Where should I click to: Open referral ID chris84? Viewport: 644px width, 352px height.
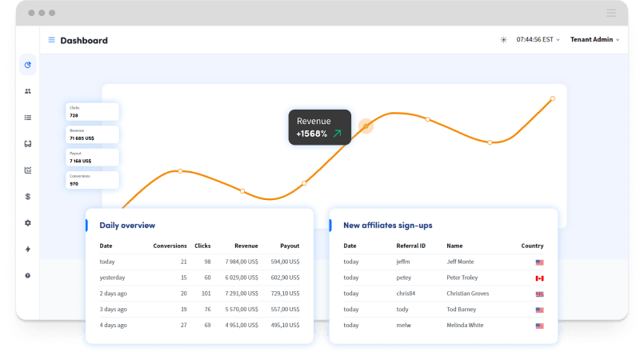406,294
